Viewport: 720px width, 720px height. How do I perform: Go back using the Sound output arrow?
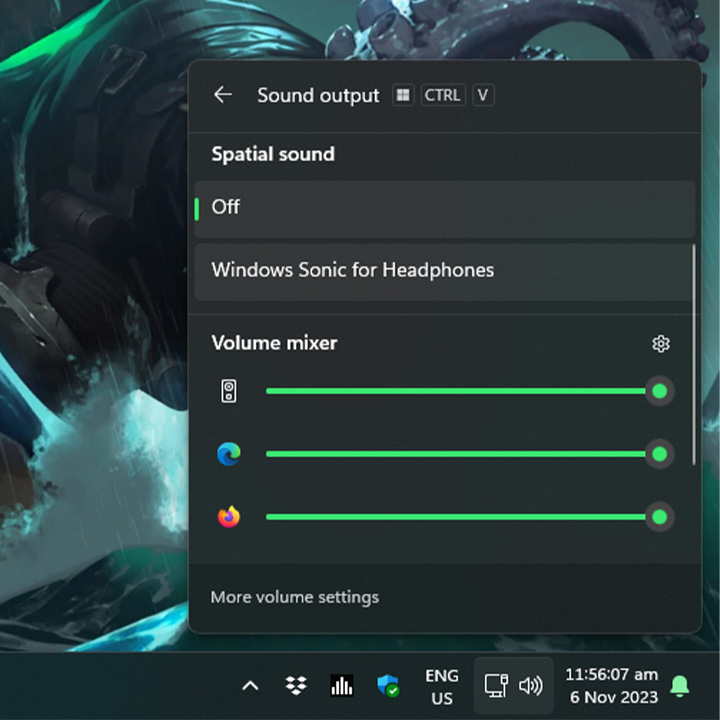click(x=223, y=95)
